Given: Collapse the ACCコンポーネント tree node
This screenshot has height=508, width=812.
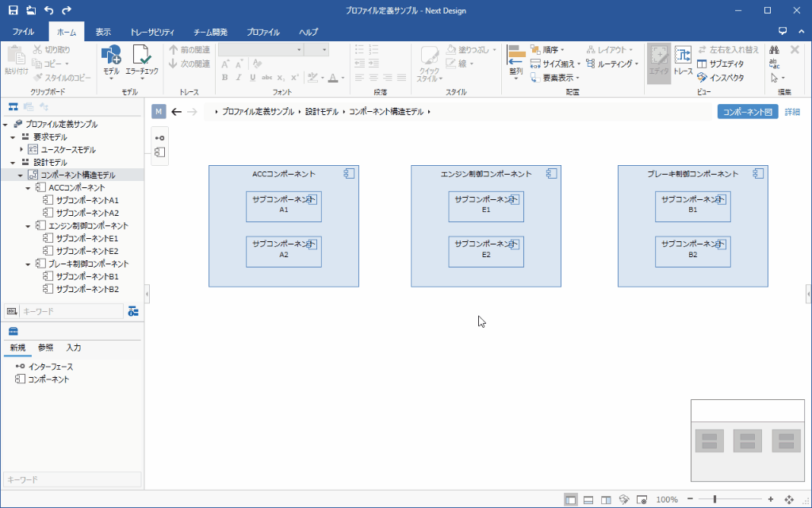Looking at the screenshot, I should [27, 187].
